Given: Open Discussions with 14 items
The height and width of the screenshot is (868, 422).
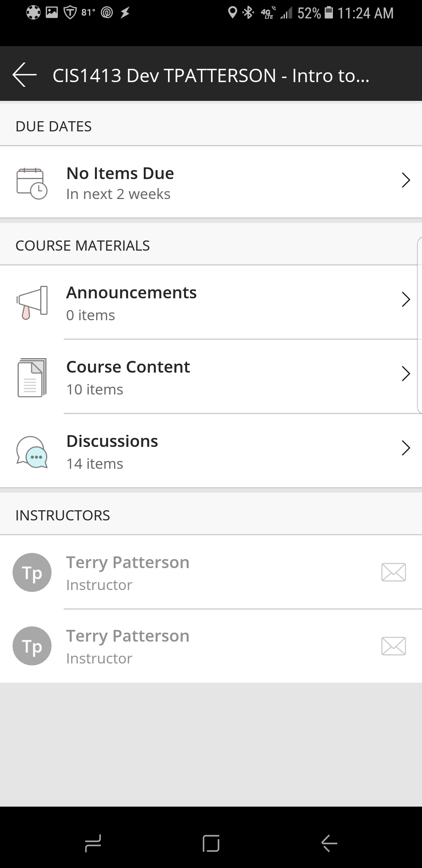Looking at the screenshot, I should (113, 452).
